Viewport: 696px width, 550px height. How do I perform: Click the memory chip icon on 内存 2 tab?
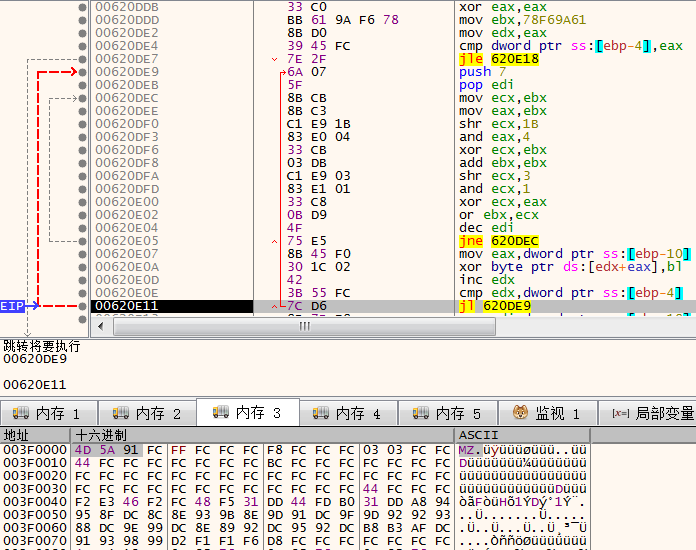point(121,413)
